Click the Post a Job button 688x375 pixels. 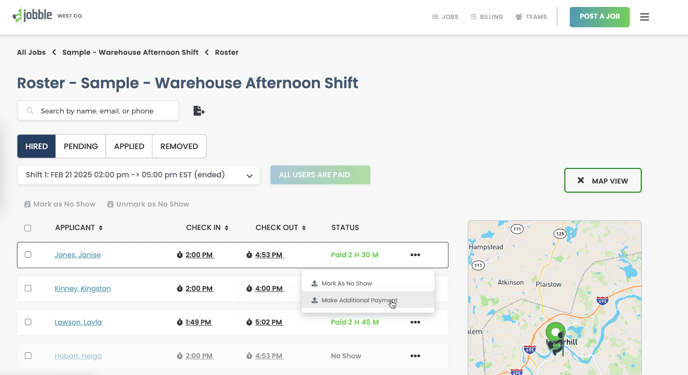[x=599, y=17]
